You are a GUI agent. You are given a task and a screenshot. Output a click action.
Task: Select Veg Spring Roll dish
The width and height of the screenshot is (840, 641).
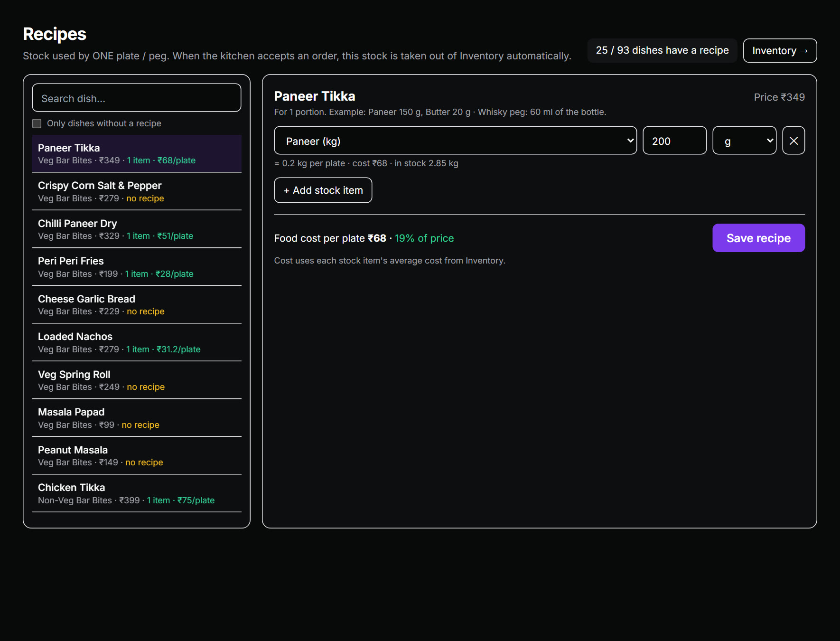click(137, 380)
